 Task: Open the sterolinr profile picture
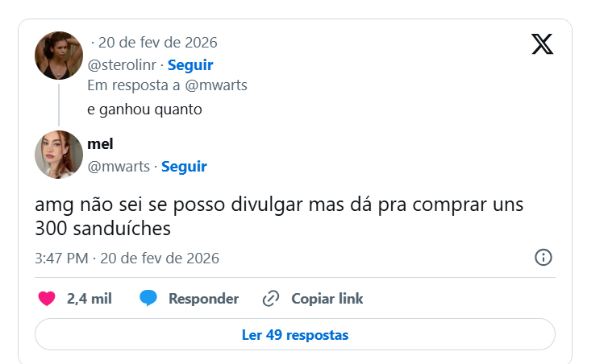[59, 56]
